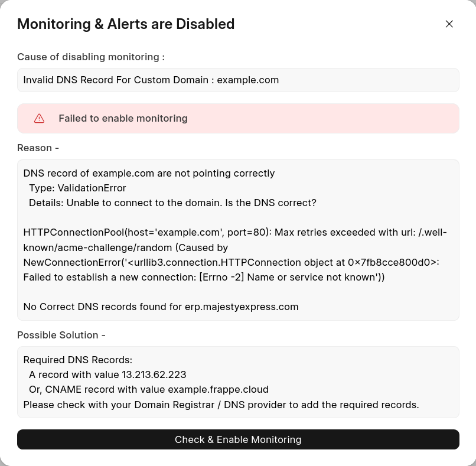This screenshot has width=476, height=466.
Task: Click the 'No Correct DNS records found' line
Action: point(161,307)
